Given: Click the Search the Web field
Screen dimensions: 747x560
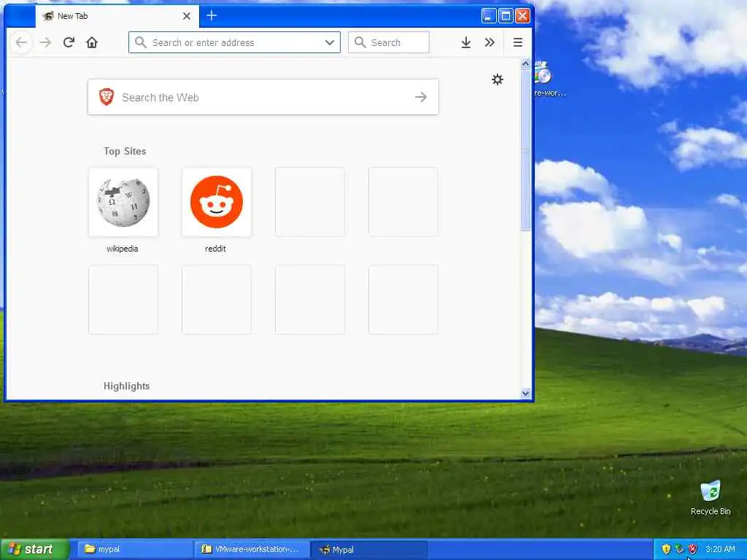Looking at the screenshot, I should pos(263,97).
